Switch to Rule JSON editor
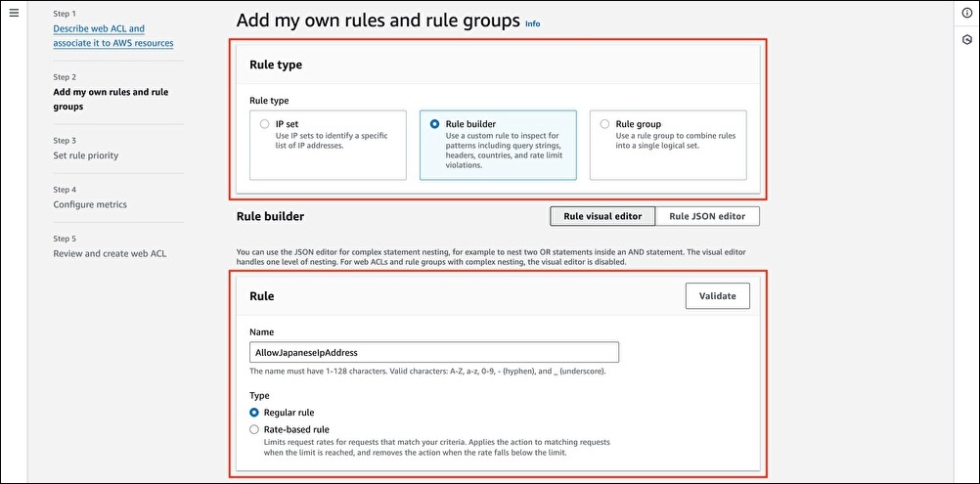Viewport: 980px width, 484px height. click(x=707, y=216)
